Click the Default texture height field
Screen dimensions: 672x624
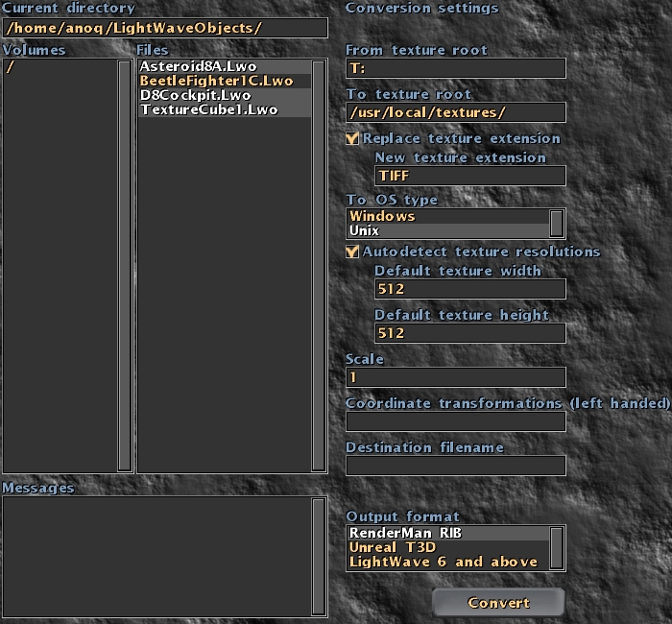tap(470, 333)
